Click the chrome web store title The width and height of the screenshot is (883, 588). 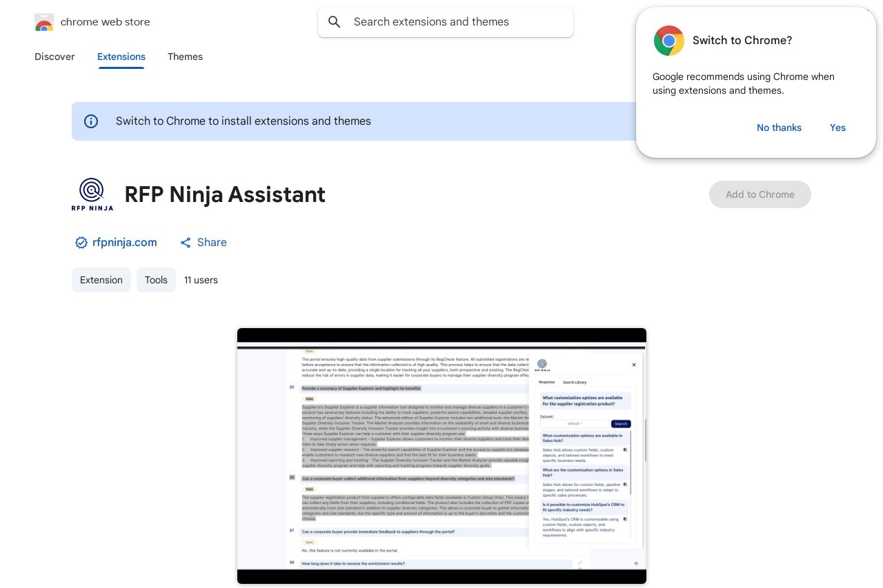tap(106, 22)
